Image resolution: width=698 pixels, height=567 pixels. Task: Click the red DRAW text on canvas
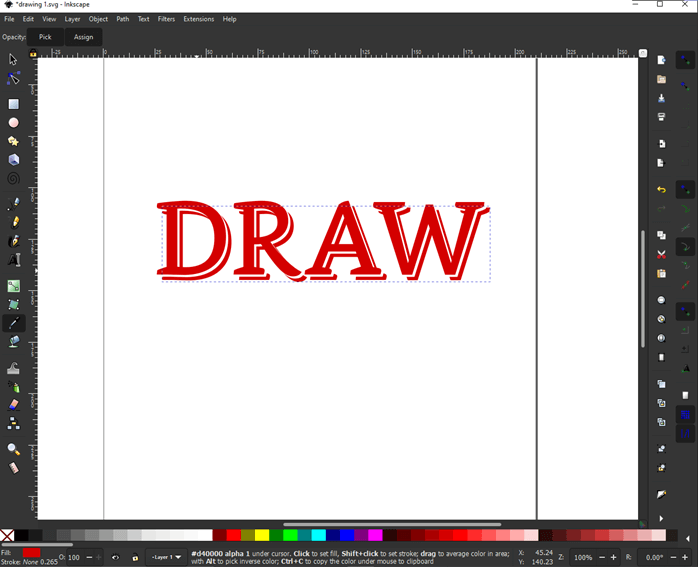pos(323,241)
